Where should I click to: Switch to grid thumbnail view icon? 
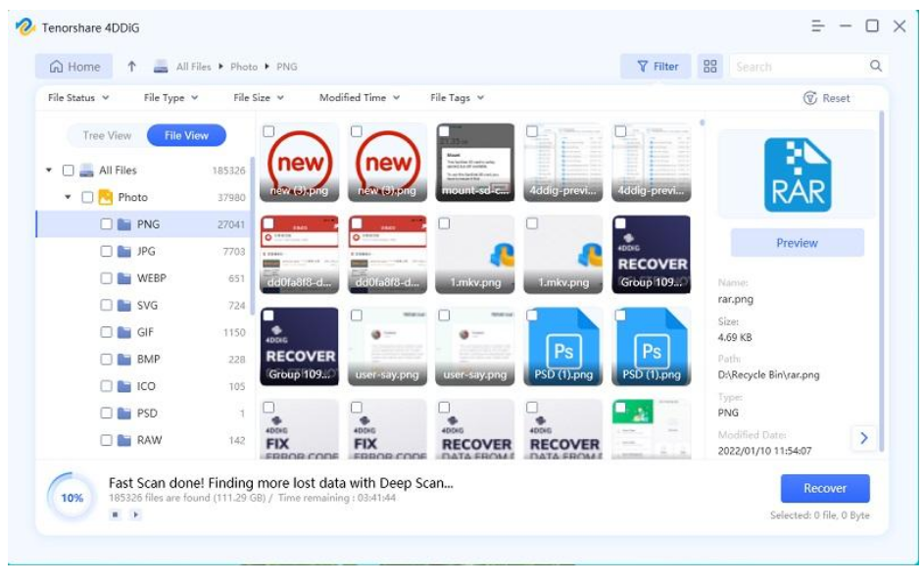click(x=710, y=66)
